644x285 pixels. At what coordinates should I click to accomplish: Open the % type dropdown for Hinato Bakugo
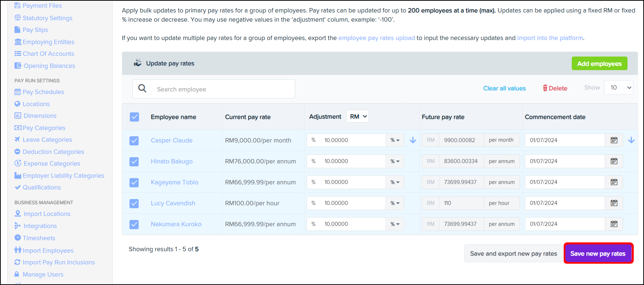(395, 161)
